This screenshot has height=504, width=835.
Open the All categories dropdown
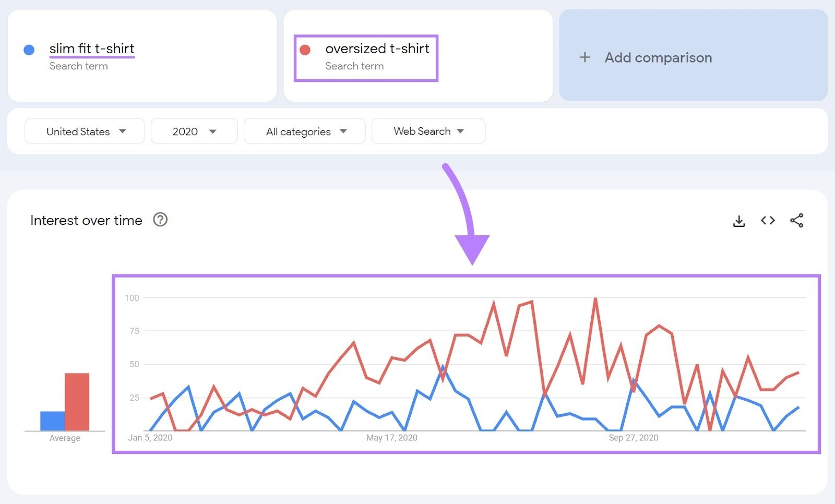point(304,131)
